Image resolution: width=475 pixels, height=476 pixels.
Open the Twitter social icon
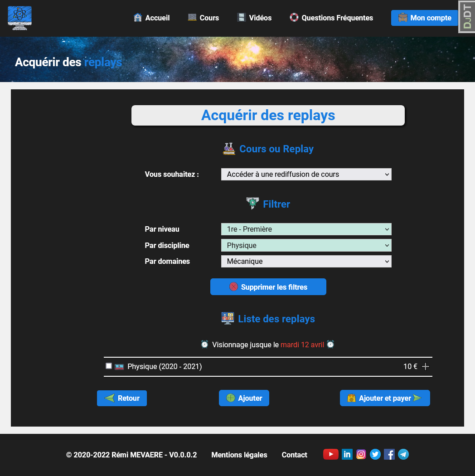[x=375, y=454]
